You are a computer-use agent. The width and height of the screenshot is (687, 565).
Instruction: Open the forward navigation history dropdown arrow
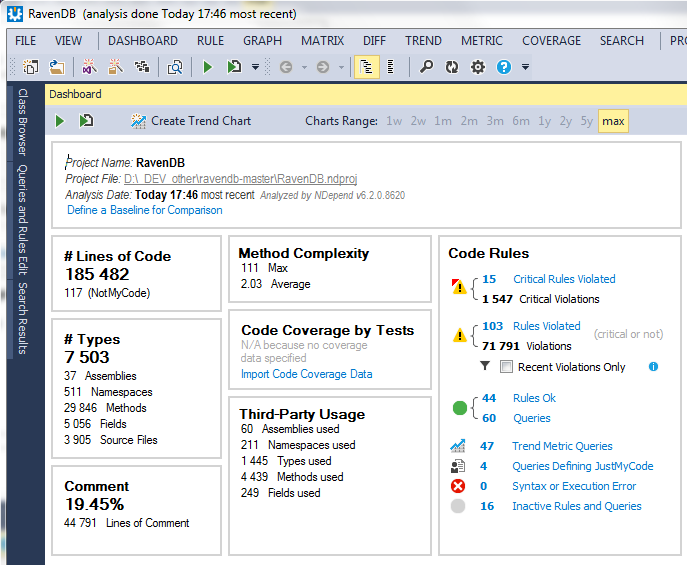point(341,67)
